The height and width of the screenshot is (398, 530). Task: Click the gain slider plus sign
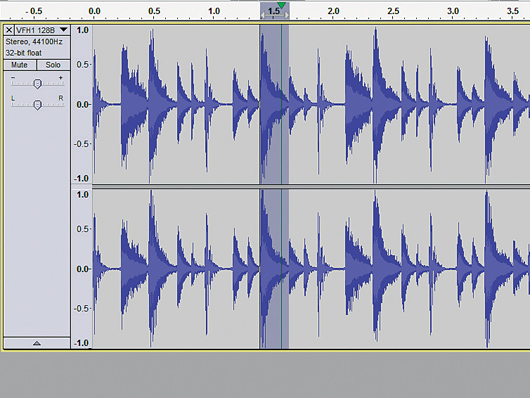coord(61,78)
